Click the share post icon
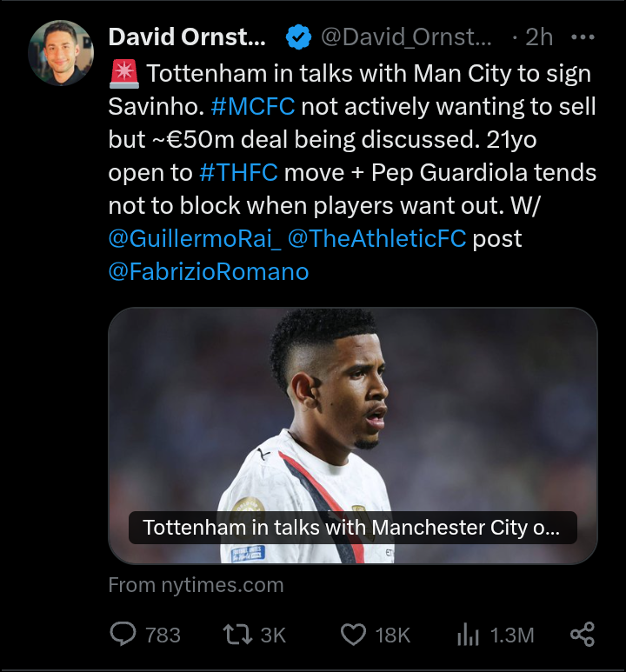The image size is (626, 672). (582, 635)
